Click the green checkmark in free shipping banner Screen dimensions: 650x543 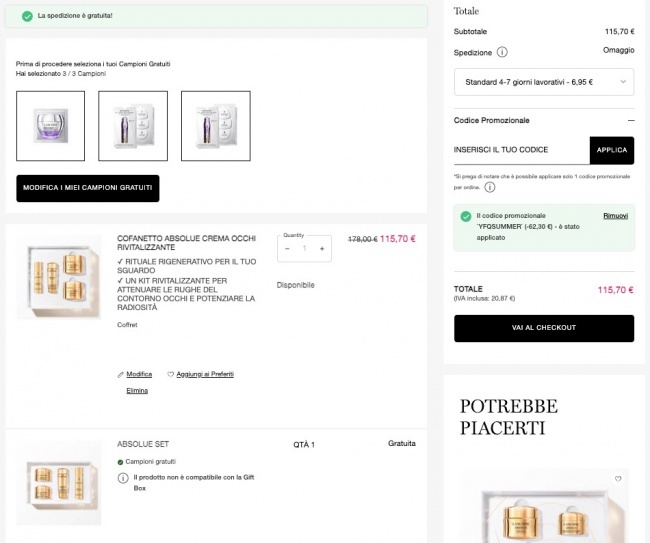coord(27,16)
